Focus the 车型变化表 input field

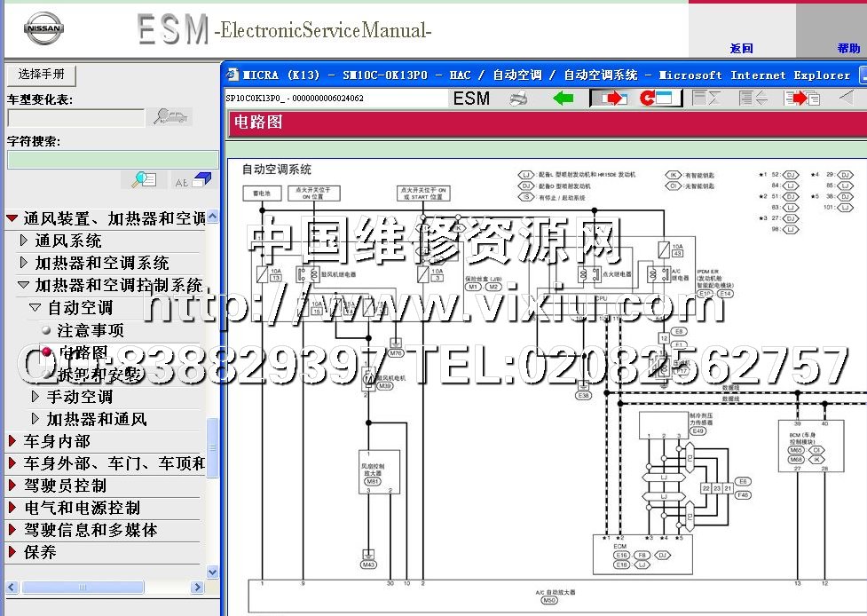coord(75,118)
